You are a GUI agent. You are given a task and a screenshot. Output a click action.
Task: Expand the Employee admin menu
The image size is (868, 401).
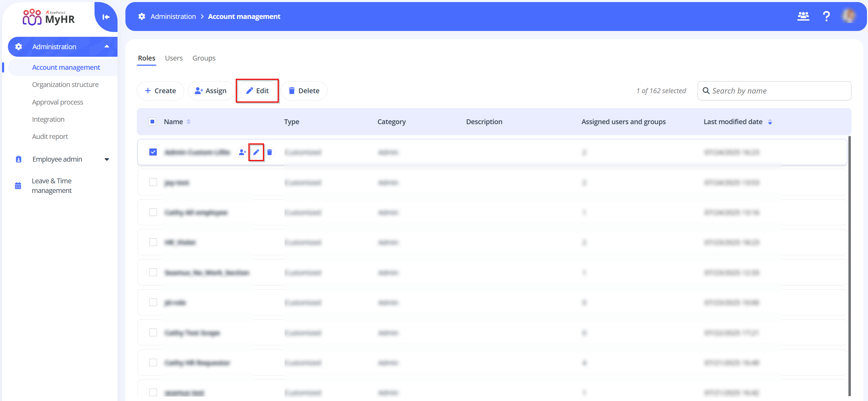tap(107, 159)
